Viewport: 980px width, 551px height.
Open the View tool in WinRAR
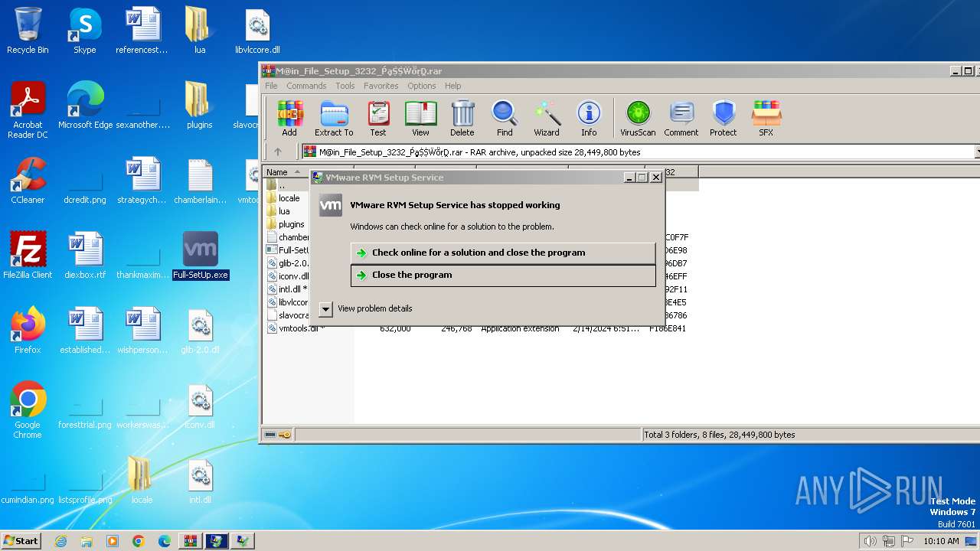420,119
